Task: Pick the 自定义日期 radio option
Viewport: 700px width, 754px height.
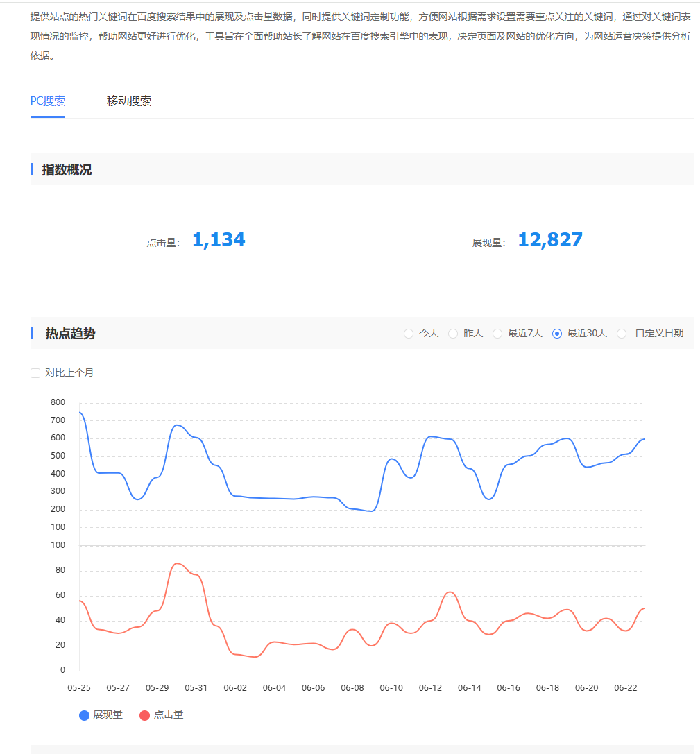Action: [x=622, y=334]
